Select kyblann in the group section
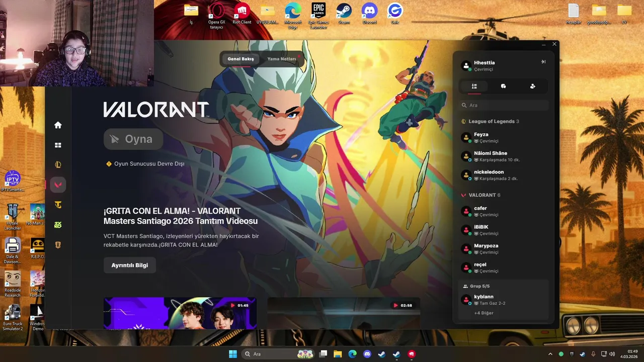Screen dimensions: 644x362 tap(503, 300)
